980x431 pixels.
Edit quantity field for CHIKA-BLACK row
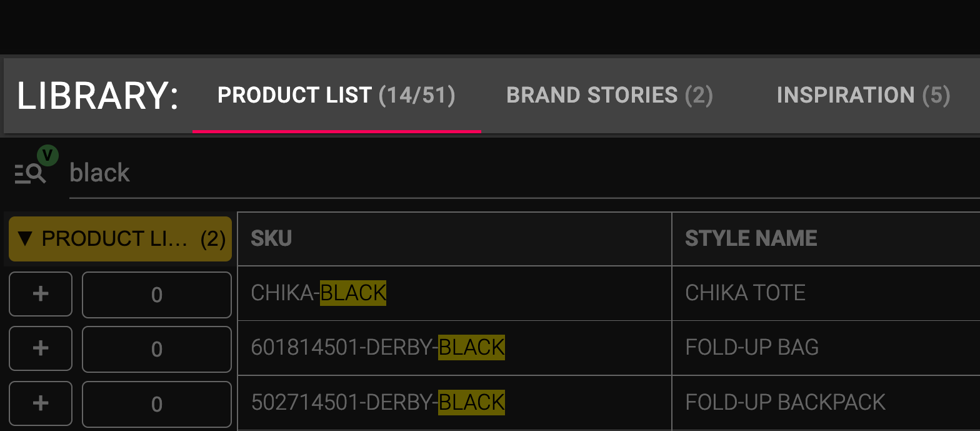click(x=157, y=294)
